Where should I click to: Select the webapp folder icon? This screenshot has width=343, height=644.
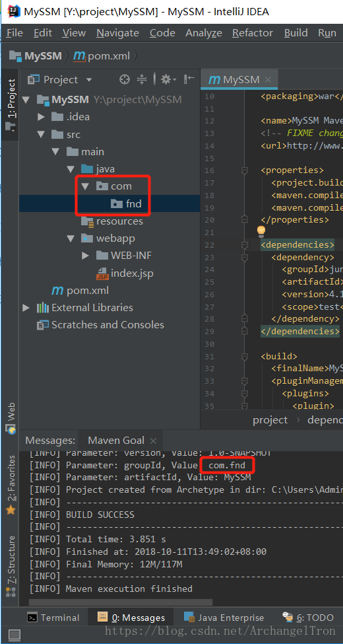tap(87, 238)
